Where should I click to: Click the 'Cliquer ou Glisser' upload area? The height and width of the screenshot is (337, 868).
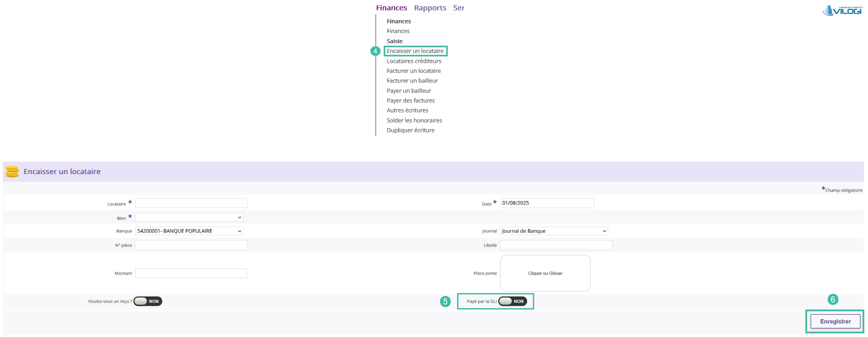(x=545, y=273)
